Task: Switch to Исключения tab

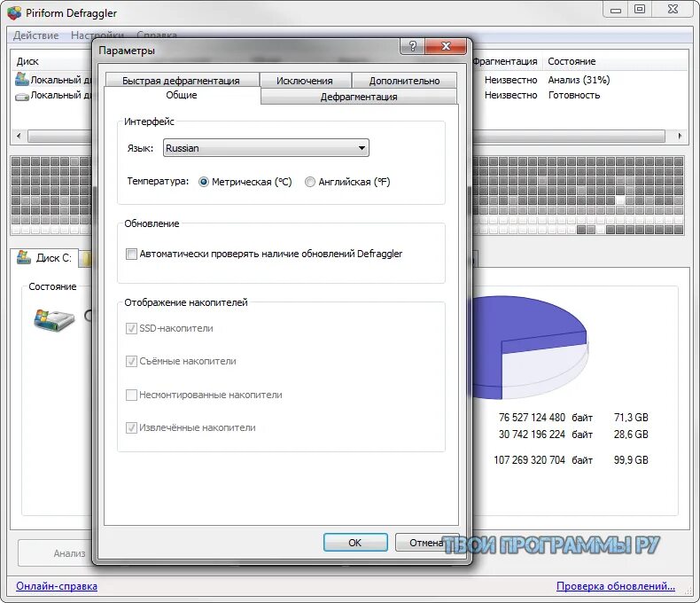Action: (305, 80)
